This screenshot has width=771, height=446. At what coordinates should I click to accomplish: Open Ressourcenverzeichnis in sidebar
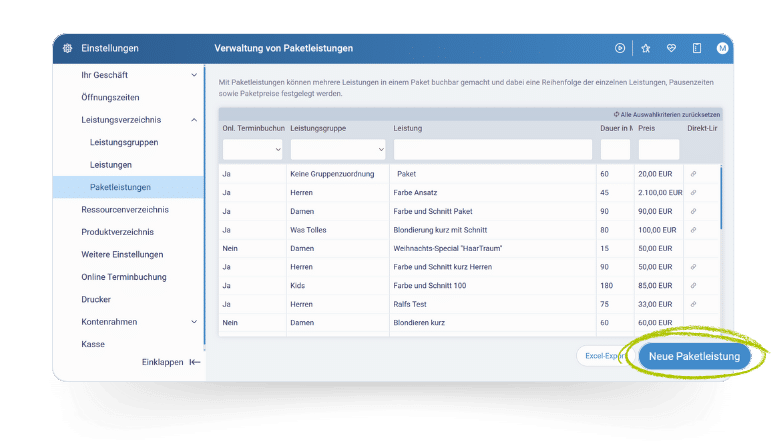(x=125, y=209)
